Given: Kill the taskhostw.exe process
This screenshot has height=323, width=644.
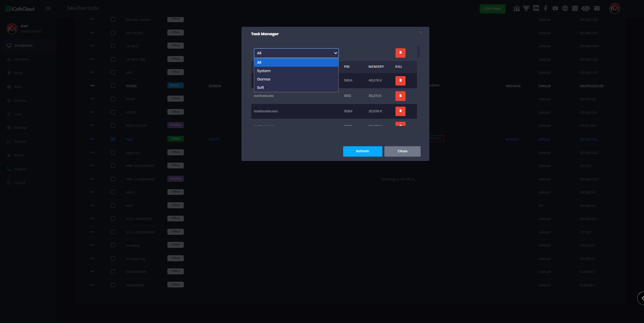Looking at the screenshot, I should 400,111.
